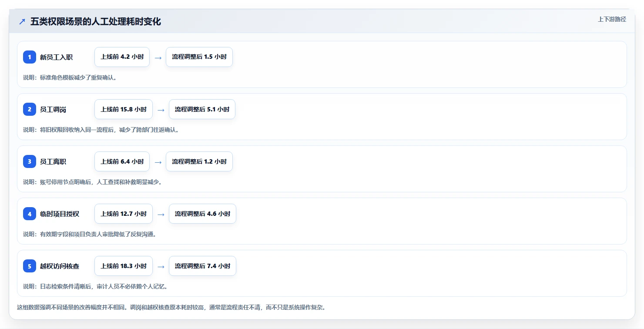This screenshot has height=329, width=644.
Task: Click the 员工调岗 scenario label
Action: point(53,109)
